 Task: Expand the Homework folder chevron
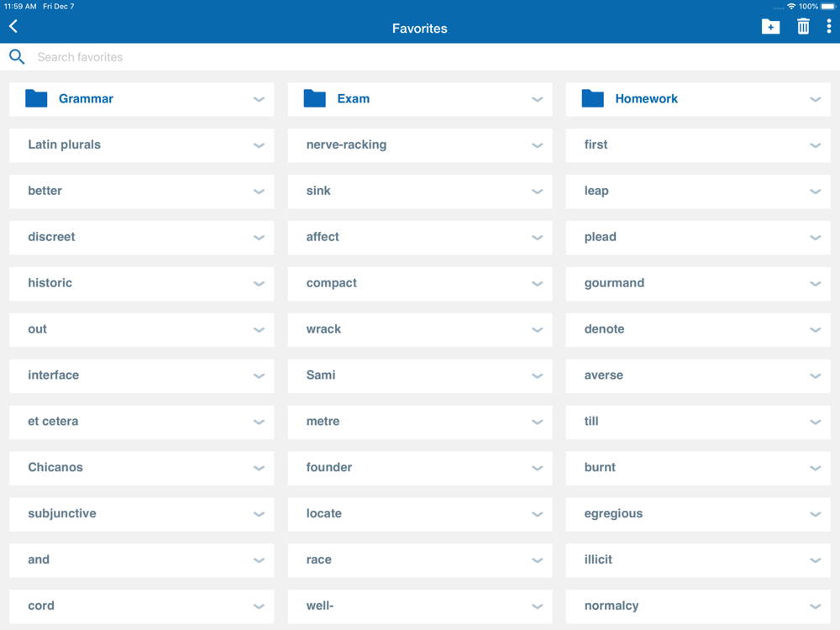(816, 99)
